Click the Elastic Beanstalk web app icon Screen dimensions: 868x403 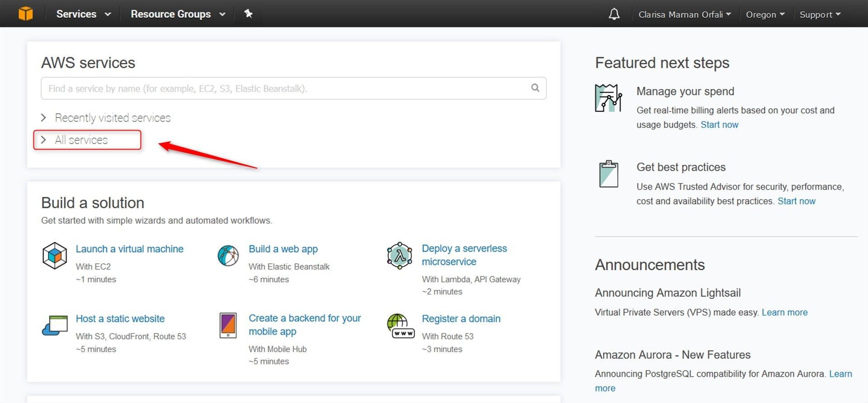[228, 256]
